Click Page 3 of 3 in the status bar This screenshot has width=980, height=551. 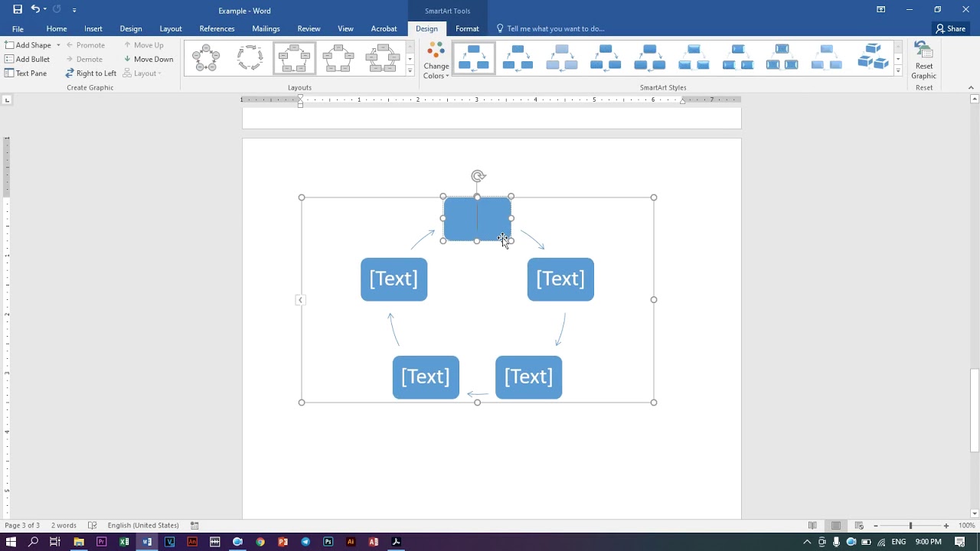[x=22, y=526]
